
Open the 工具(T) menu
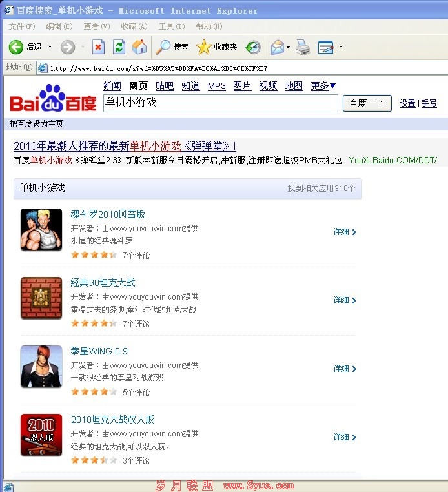[172, 26]
